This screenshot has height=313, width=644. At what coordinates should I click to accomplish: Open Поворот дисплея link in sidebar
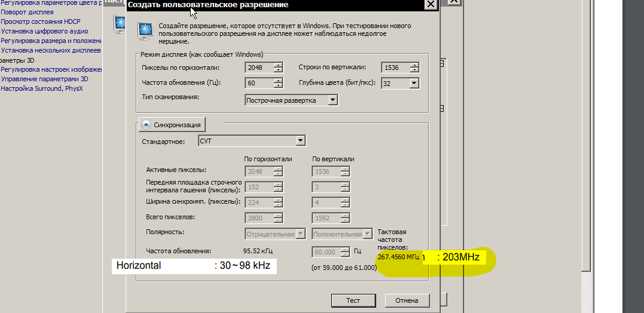pyautogui.click(x=27, y=12)
